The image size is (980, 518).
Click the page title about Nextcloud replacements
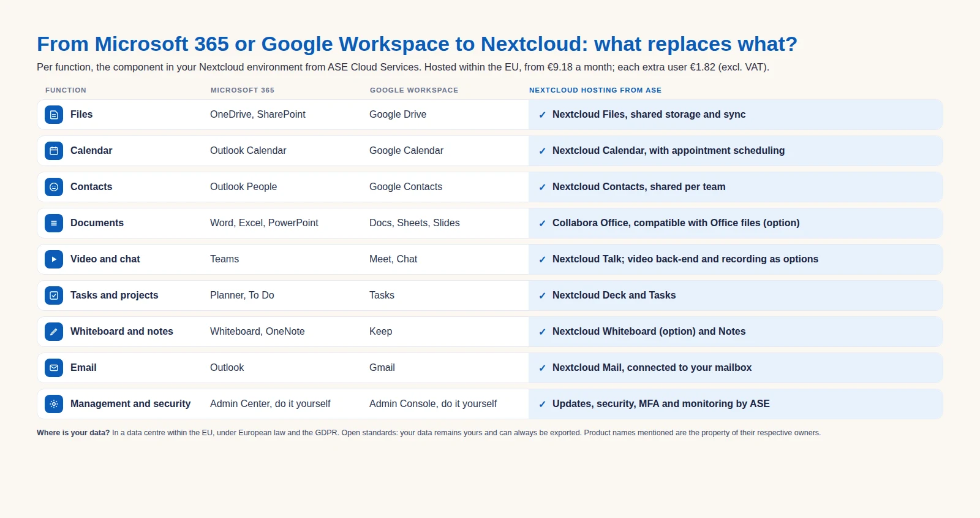417,44
